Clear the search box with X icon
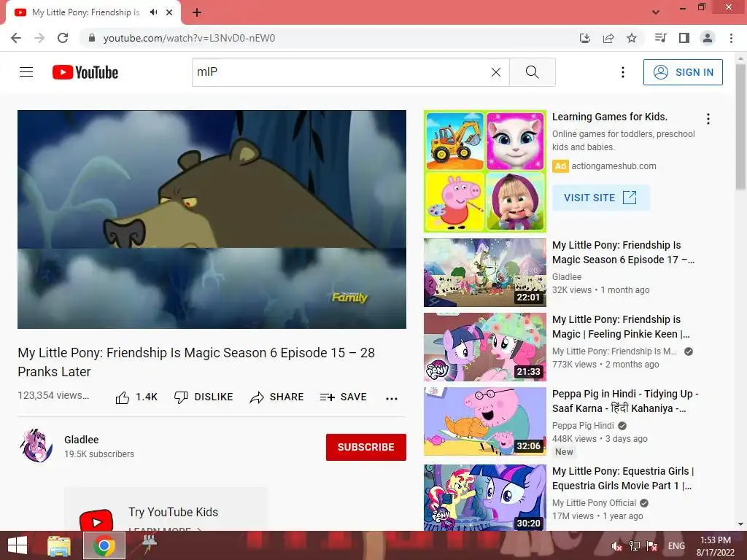Screen dimensions: 747x560 pos(496,72)
